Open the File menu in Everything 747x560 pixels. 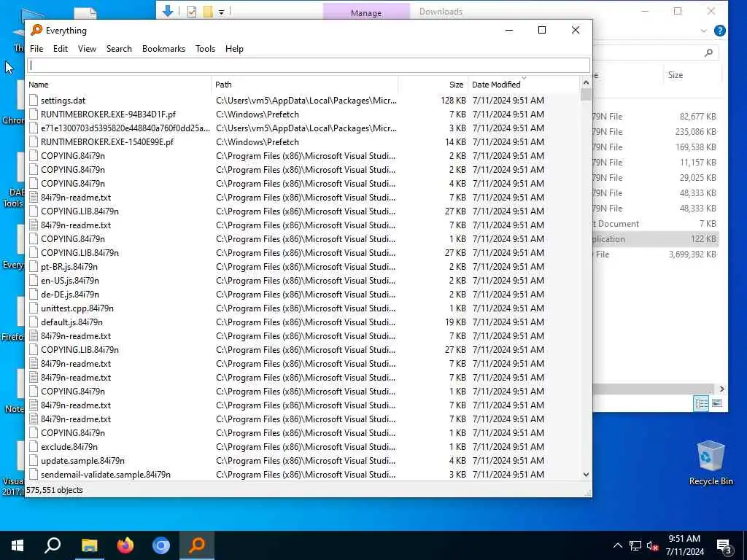[x=36, y=49]
